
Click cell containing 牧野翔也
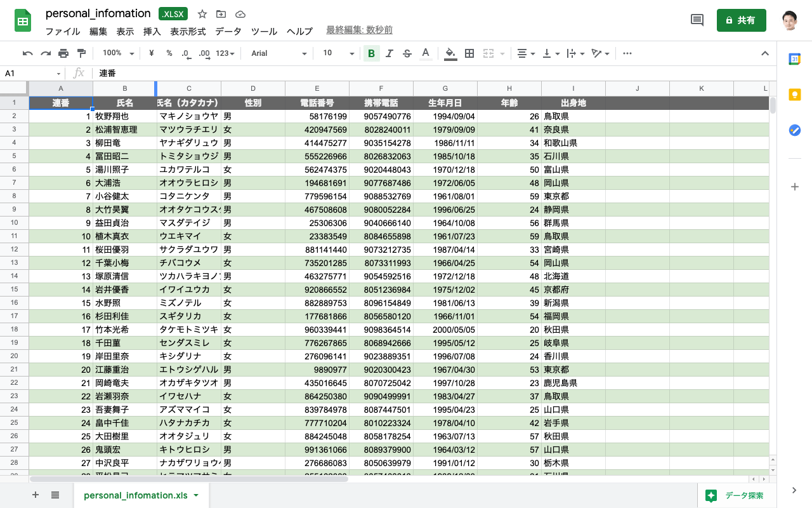click(125, 116)
